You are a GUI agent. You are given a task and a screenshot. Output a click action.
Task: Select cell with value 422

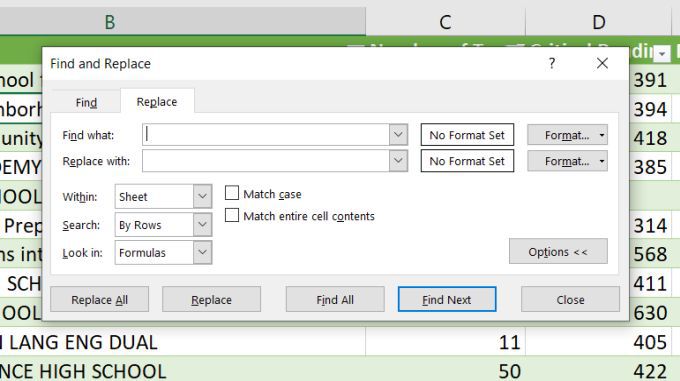pyautogui.click(x=598, y=371)
